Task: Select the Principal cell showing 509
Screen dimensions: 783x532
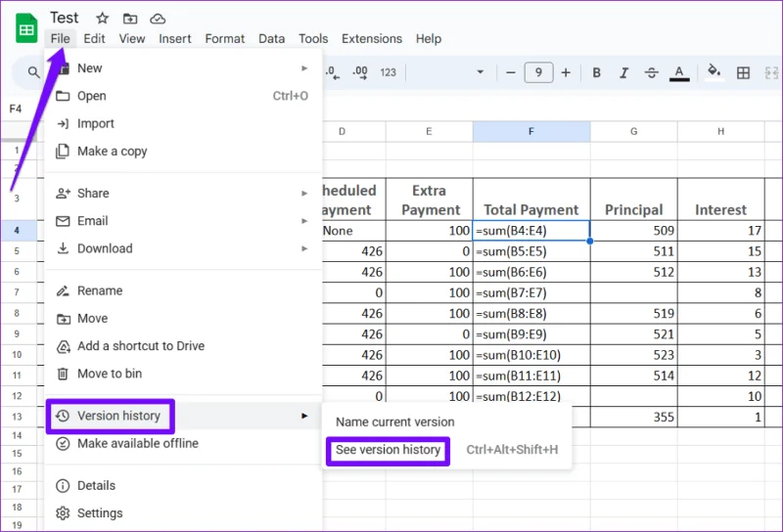Action: pos(633,231)
